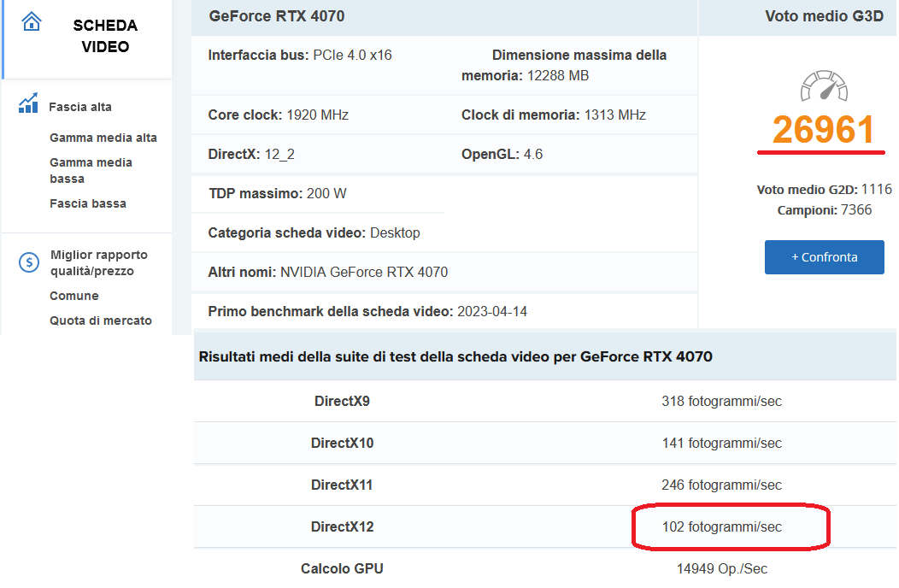Select Altri nomi NVIDIA GeForce RTX 4070
The width and height of the screenshot is (899, 588).
364,272
